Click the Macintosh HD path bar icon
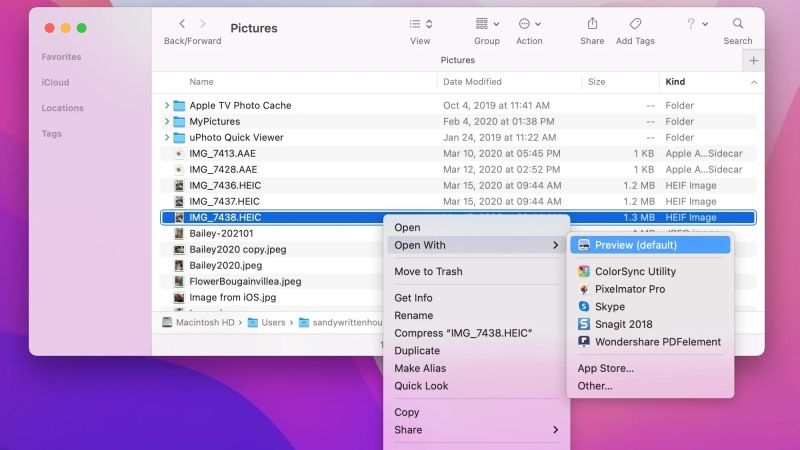The image size is (800, 450). 167,322
